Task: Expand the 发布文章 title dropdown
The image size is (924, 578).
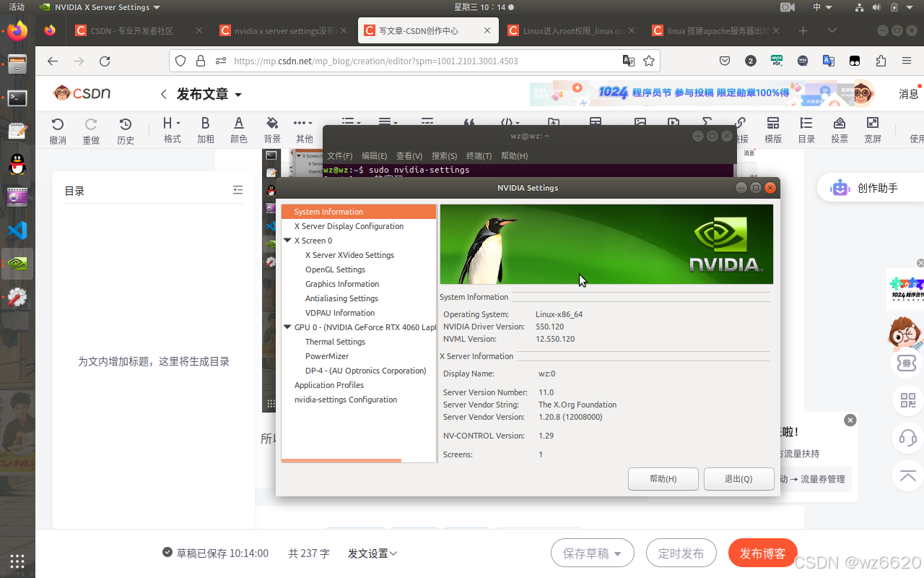Action: [x=238, y=95]
